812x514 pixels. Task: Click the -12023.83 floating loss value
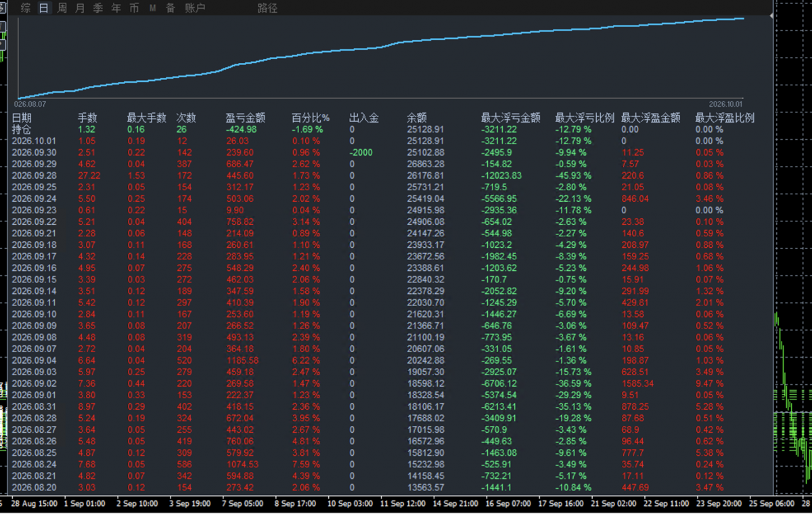(501, 175)
